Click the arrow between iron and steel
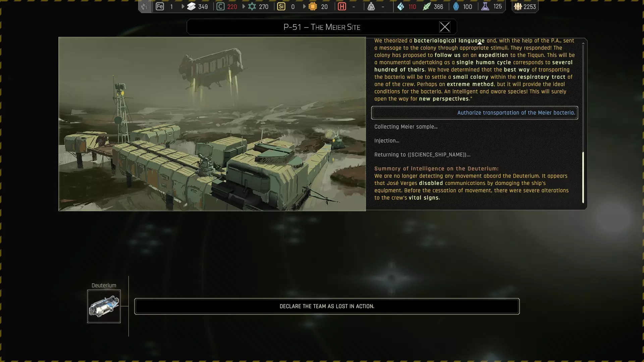 [183, 7]
